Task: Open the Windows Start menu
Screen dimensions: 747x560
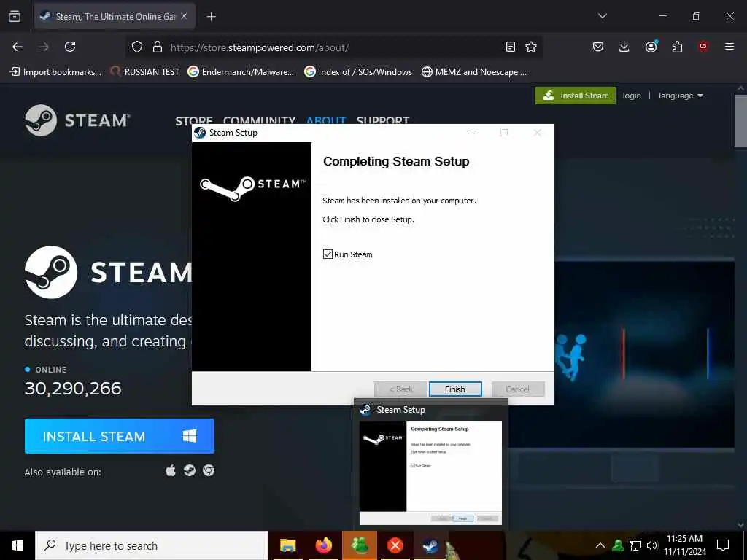Action: pos(18,545)
